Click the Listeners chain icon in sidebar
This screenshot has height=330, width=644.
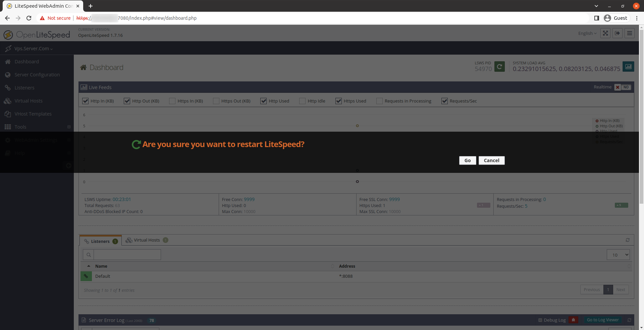8,88
